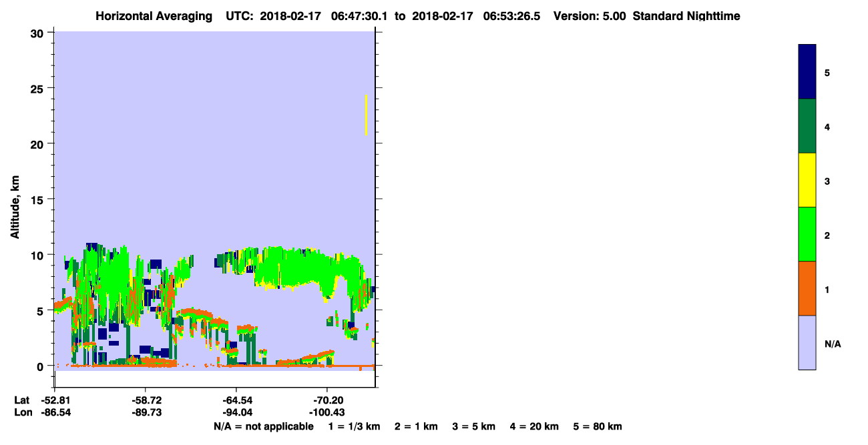
Task: Click the bright green colorbar segment labeled 2
Action: [x=807, y=234]
